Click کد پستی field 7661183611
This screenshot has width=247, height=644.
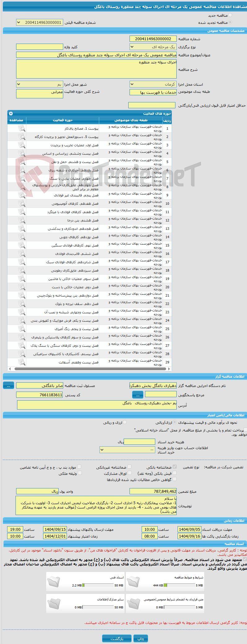pos(39,395)
